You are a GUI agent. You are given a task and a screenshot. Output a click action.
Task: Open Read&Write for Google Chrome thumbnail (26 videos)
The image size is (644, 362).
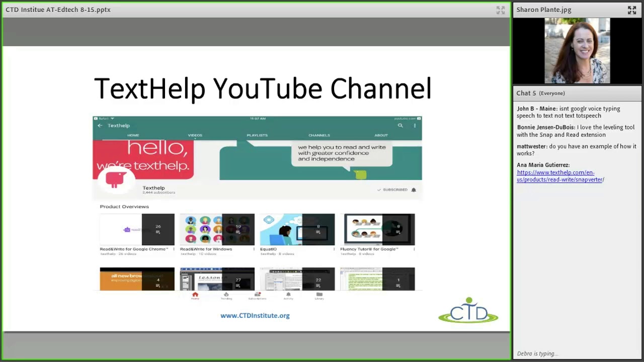point(137,230)
